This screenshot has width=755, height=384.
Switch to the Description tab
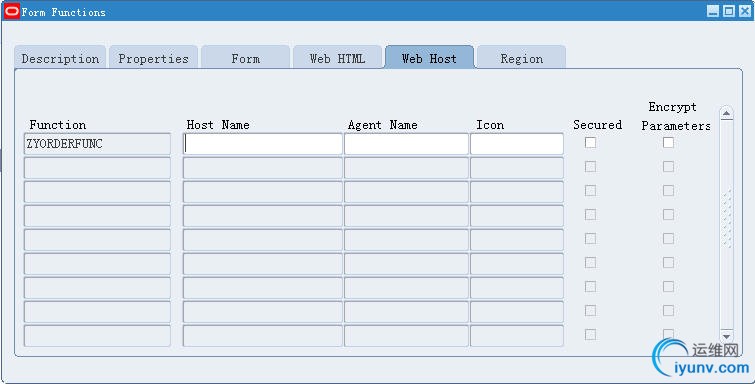point(60,58)
